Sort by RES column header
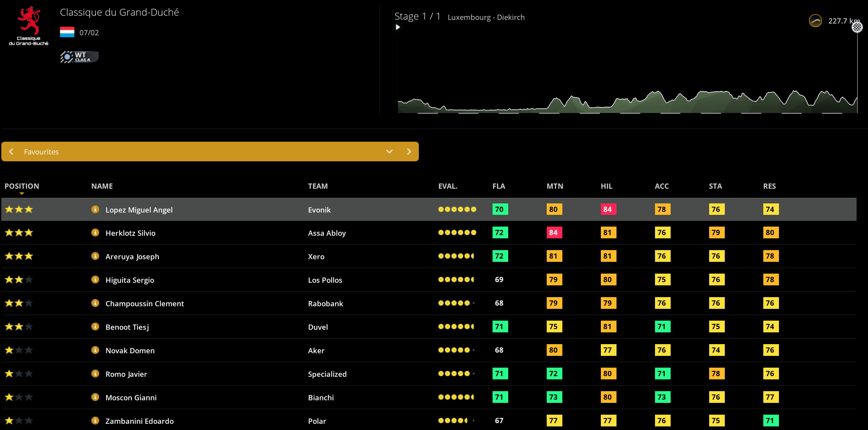Image resolution: width=868 pixels, height=430 pixels. pyautogui.click(x=769, y=186)
